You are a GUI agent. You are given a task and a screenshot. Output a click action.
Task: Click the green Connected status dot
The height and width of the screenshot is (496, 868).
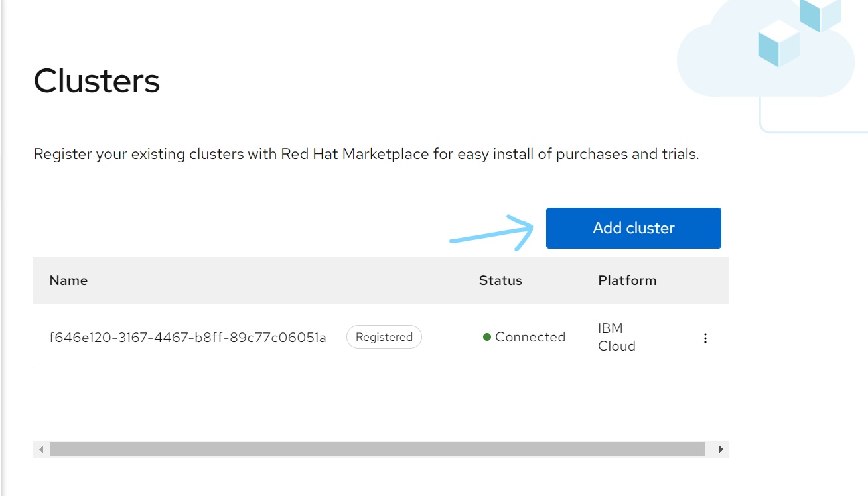point(487,337)
